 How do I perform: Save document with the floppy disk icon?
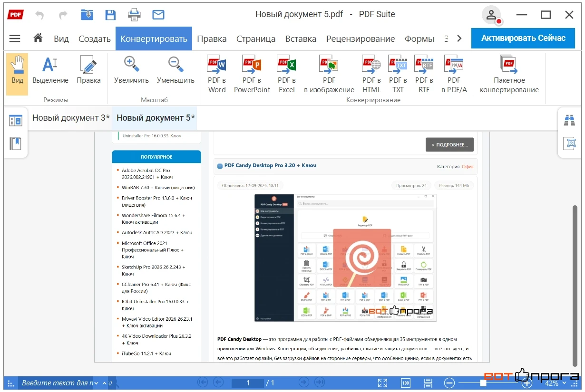(x=110, y=15)
